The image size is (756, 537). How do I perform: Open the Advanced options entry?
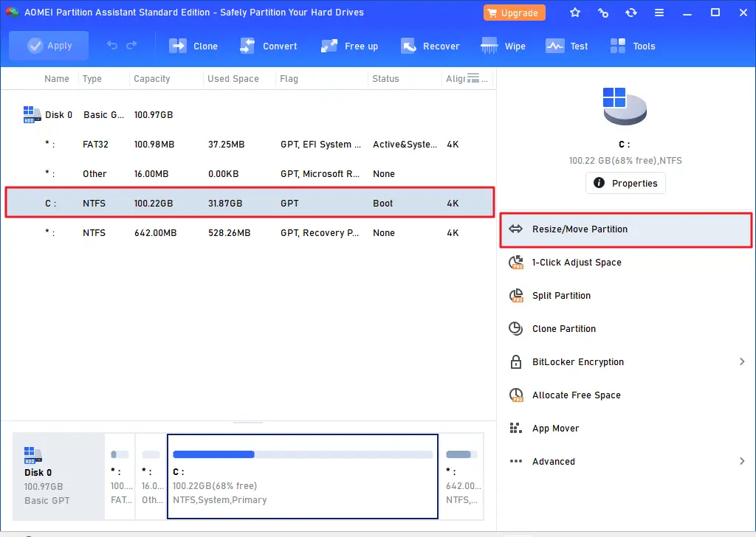(x=626, y=461)
